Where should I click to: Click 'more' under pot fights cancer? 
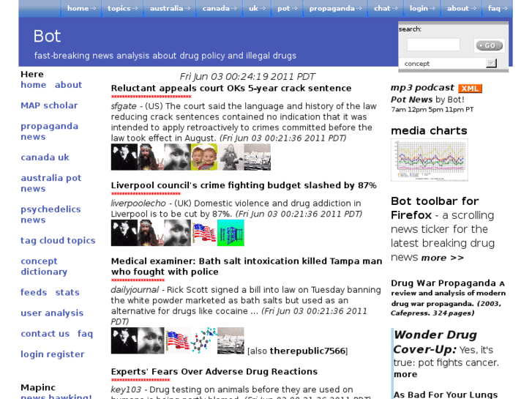(405, 374)
